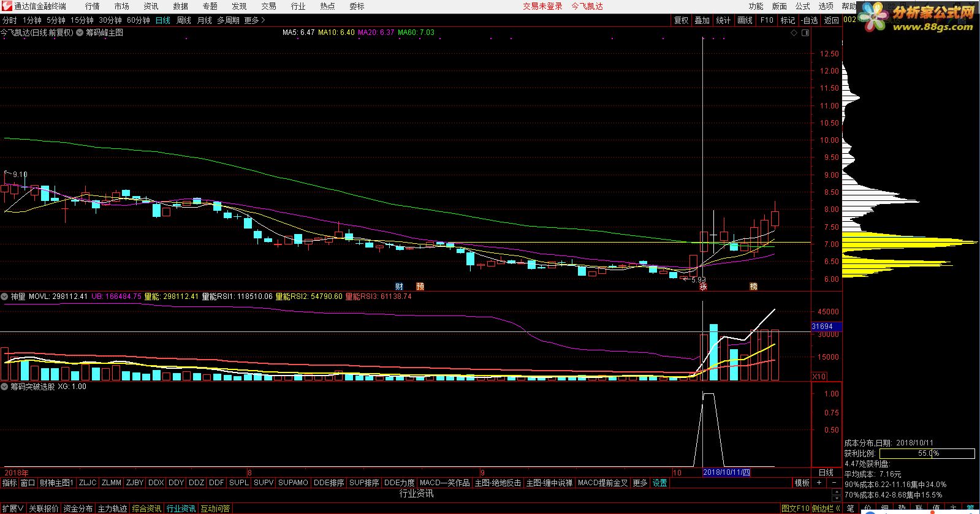Click the 模板 template button

(x=802, y=483)
